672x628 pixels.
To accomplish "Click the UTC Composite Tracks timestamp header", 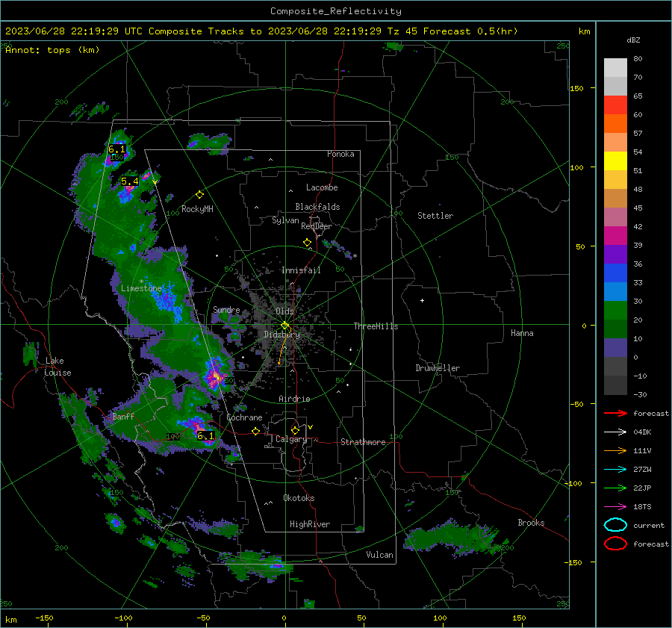I will [262, 31].
